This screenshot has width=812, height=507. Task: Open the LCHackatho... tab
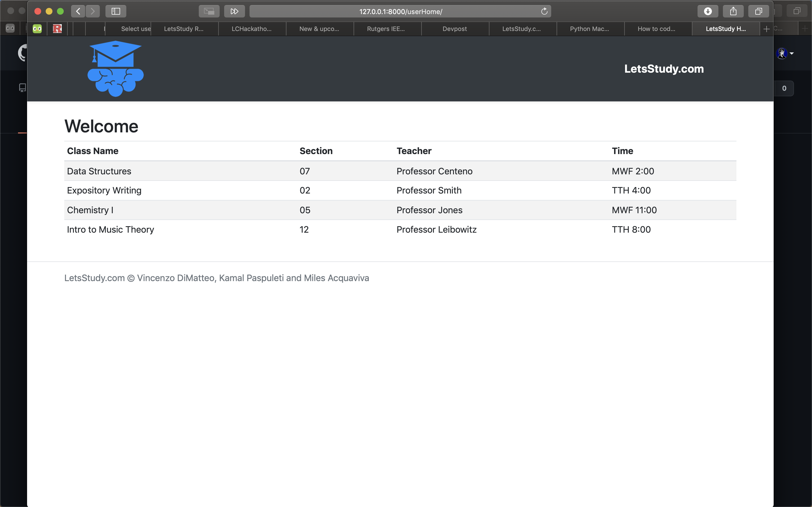252,29
